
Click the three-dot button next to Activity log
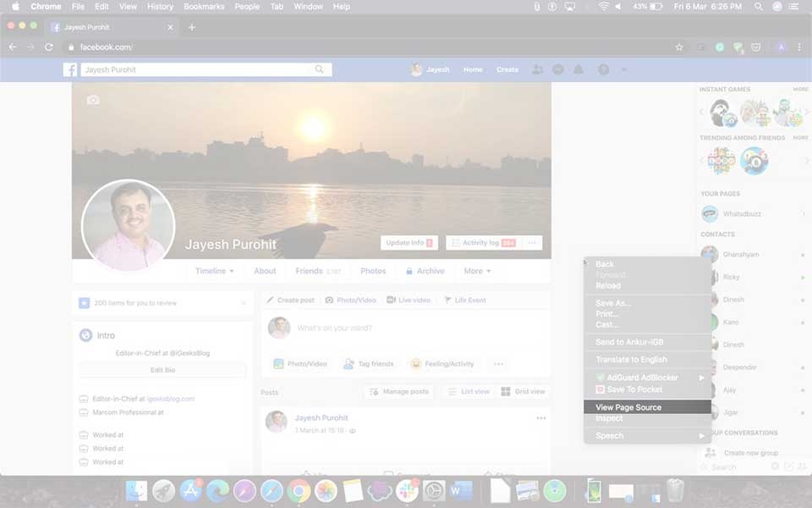532,243
